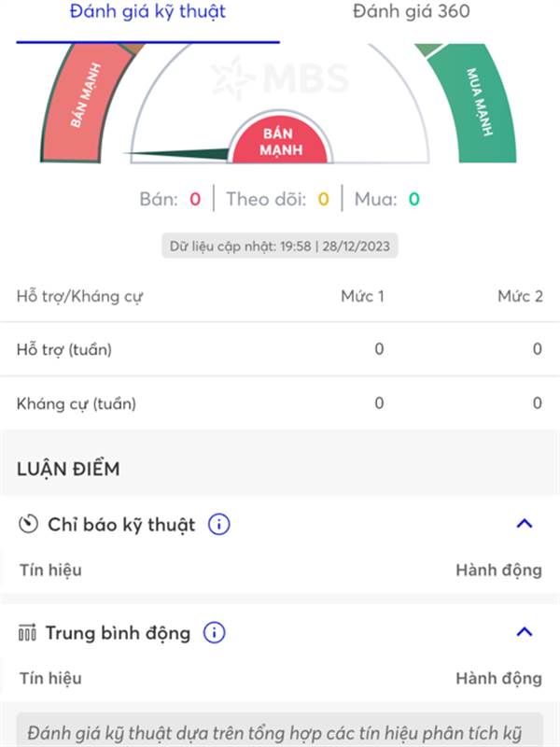The width and height of the screenshot is (560, 747).
Task: Switch to Đánh giá kỹ thuật tab
Action: (x=147, y=13)
